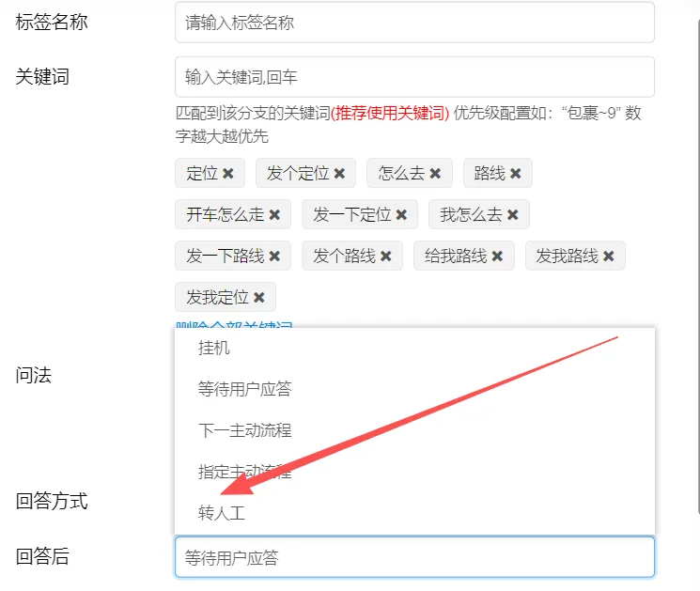Remove the 开车怎么走 keyword tag
Image resolution: width=700 pixels, height=591 pixels.
click(274, 215)
